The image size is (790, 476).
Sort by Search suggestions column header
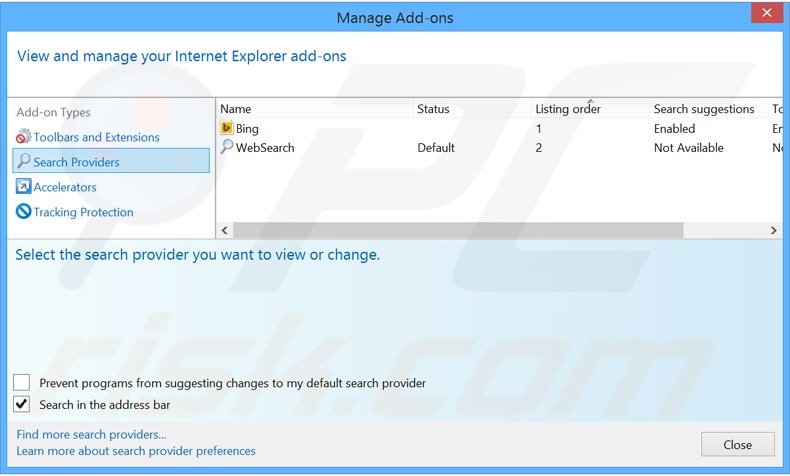point(708,109)
